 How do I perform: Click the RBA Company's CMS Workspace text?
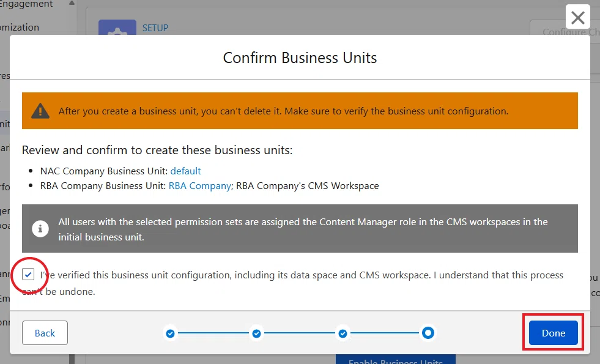coord(307,185)
